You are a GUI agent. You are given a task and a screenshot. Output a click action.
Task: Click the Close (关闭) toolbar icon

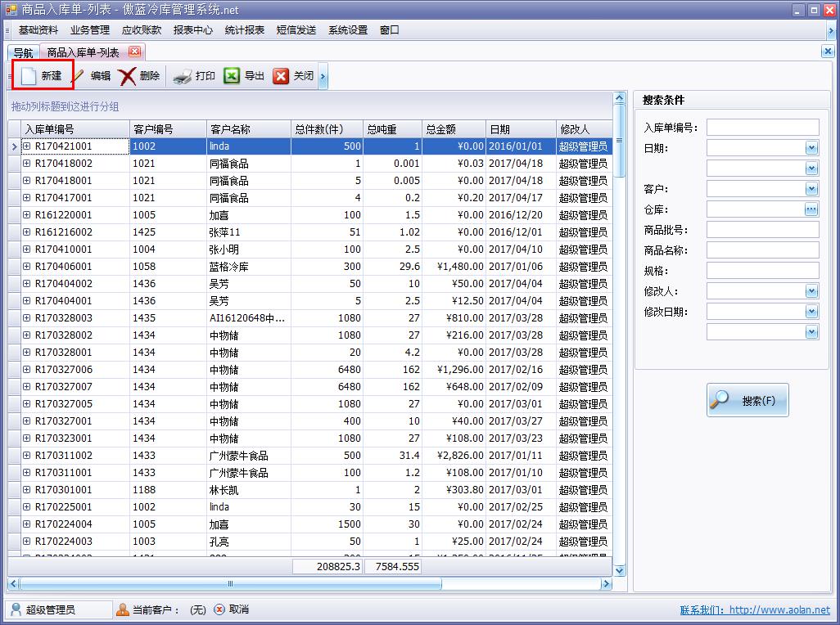[281, 76]
